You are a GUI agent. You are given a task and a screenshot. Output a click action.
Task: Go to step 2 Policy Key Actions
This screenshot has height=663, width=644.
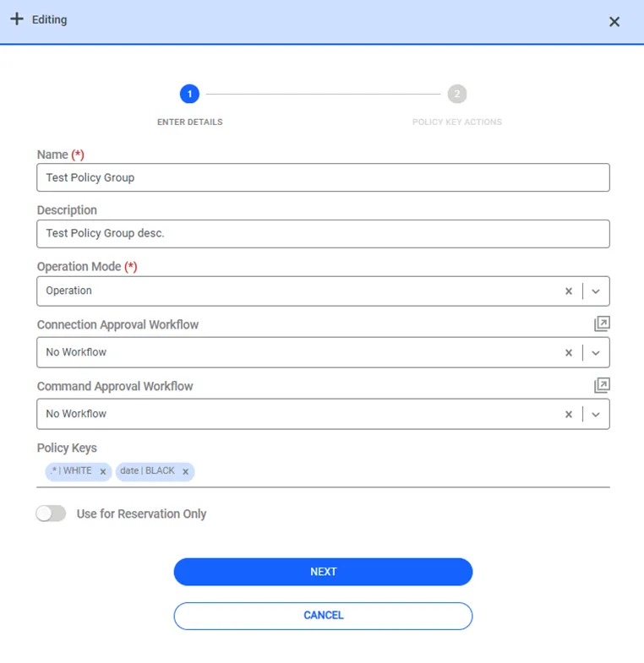(x=457, y=94)
